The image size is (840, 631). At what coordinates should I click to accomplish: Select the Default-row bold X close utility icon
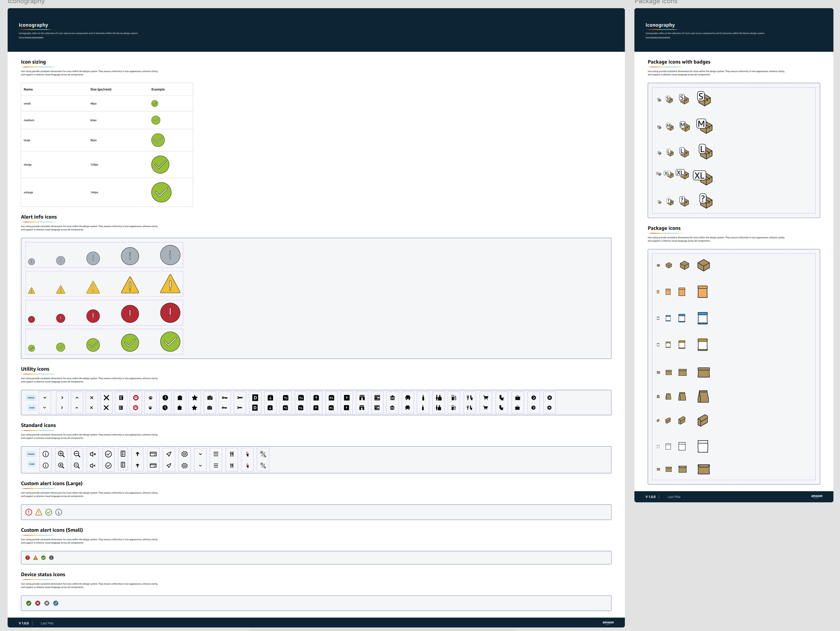coord(106,397)
